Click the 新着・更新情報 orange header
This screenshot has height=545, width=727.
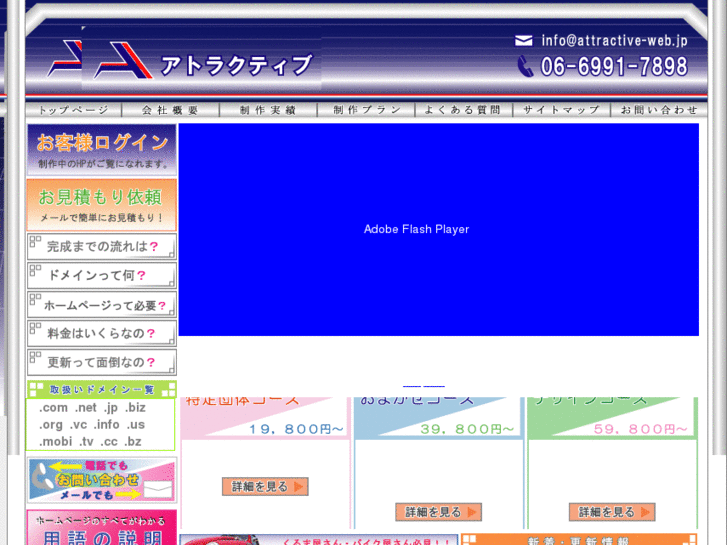pyautogui.click(x=580, y=540)
